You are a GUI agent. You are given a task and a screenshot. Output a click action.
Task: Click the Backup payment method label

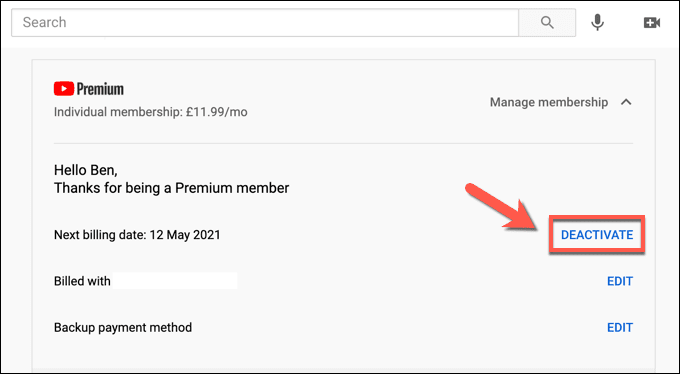coord(123,327)
